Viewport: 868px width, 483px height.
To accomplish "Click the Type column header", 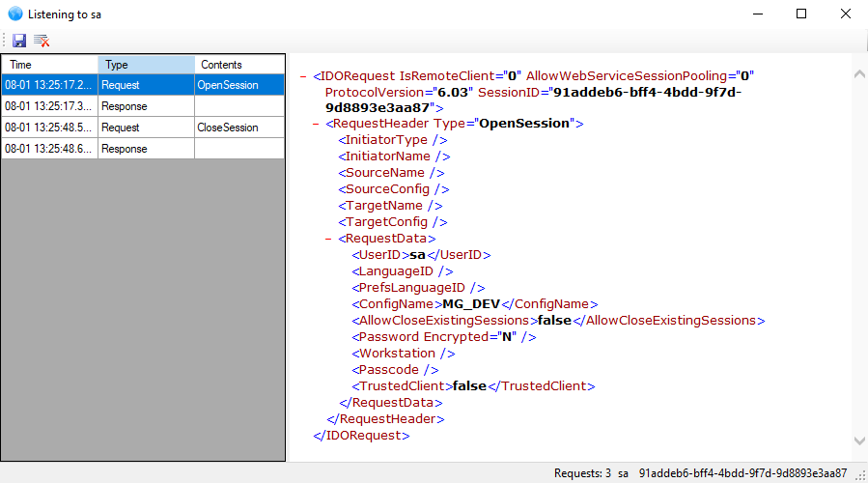I will pos(145,65).
